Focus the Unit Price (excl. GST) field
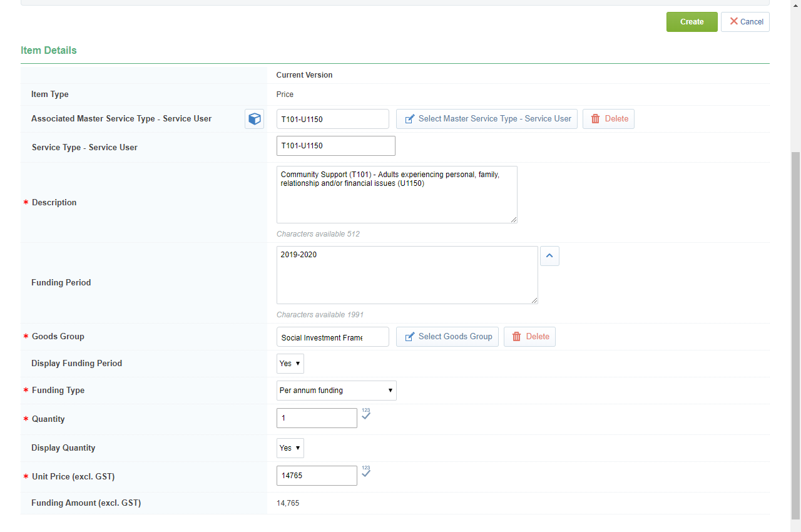 click(317, 476)
